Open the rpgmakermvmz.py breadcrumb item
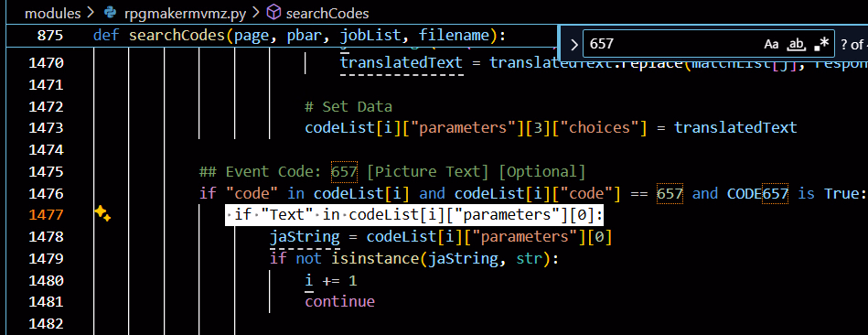 click(x=185, y=13)
